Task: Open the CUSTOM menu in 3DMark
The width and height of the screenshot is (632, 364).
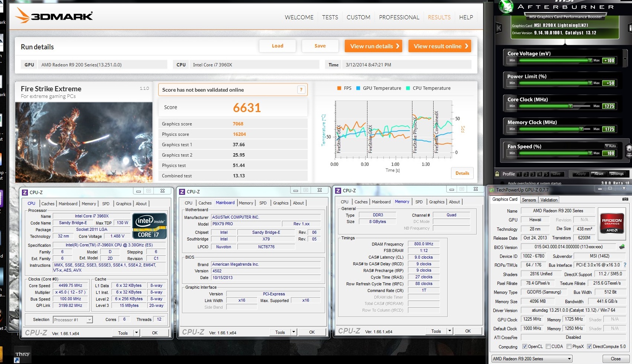Action: click(x=358, y=17)
